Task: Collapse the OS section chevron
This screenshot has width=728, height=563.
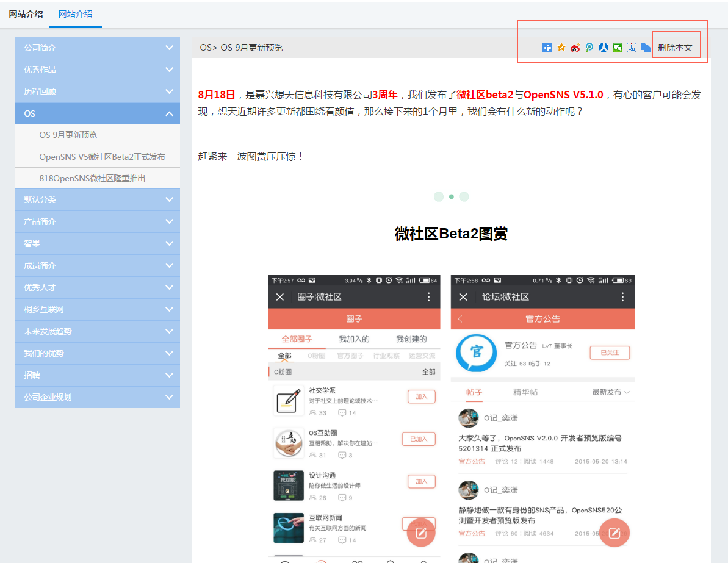Action: [169, 113]
